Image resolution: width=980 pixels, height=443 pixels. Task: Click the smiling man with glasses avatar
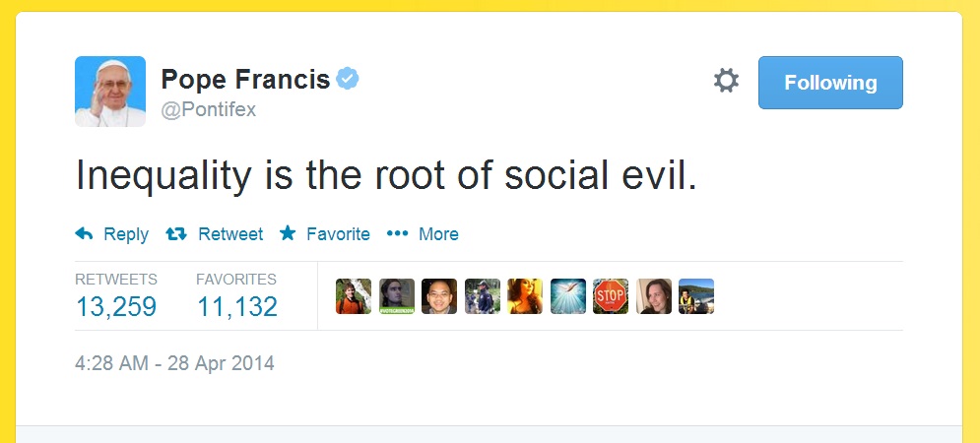(x=439, y=296)
